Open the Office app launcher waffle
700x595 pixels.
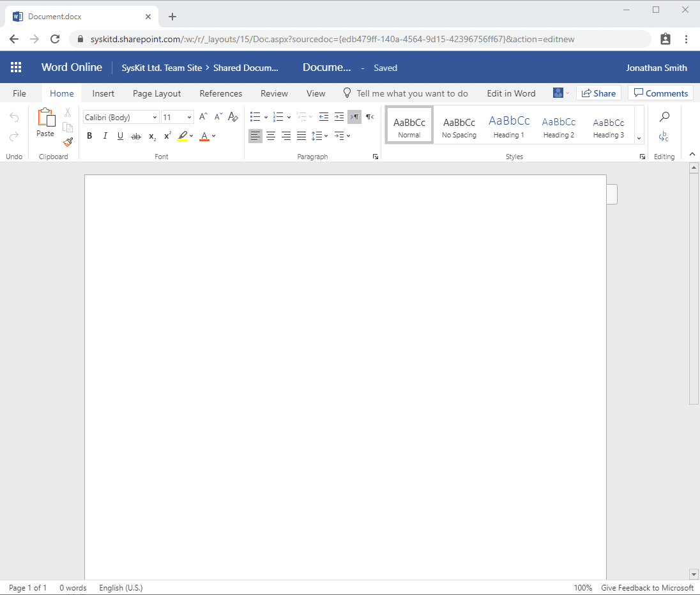tap(16, 68)
